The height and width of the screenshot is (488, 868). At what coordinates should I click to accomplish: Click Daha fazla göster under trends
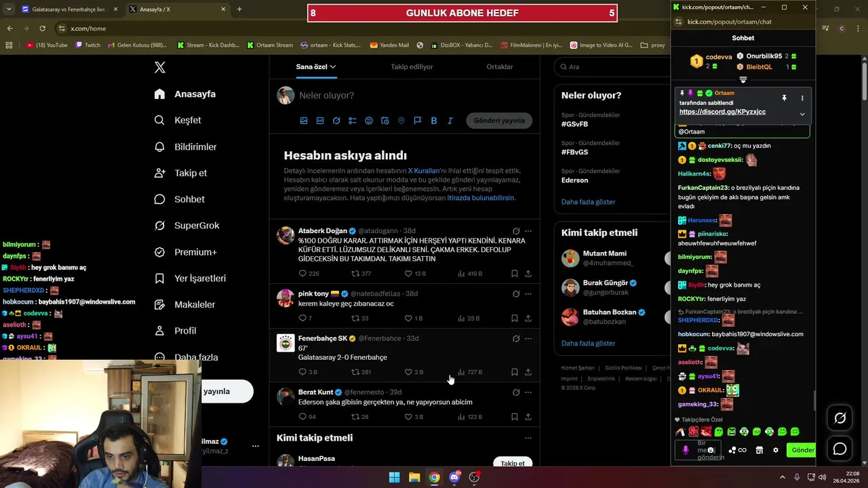tap(588, 202)
